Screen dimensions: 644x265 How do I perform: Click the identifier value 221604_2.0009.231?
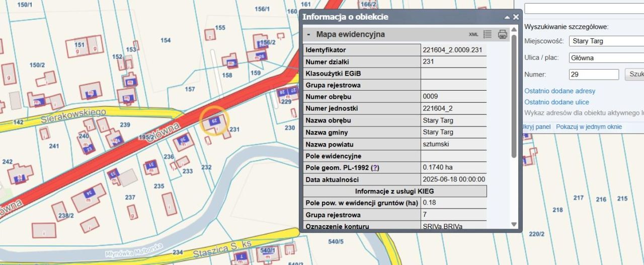coord(452,50)
